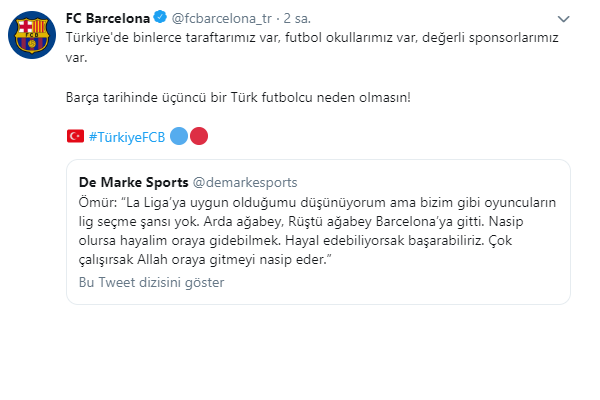Image resolution: width=600 pixels, height=400 pixels.
Task: Click the 'Barça tarihinde üçüncü' sentence
Action: click(x=238, y=97)
